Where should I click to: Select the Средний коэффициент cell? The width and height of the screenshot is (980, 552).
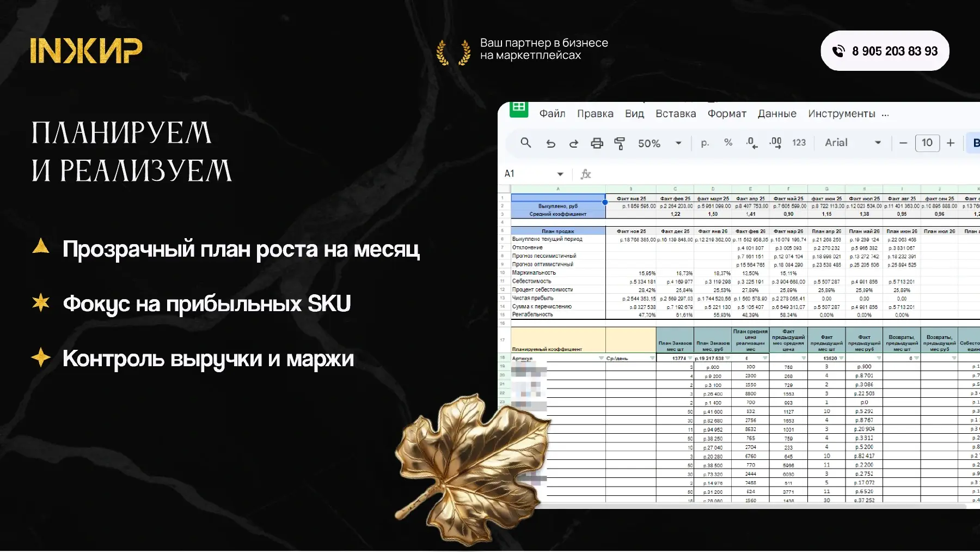[x=558, y=214]
